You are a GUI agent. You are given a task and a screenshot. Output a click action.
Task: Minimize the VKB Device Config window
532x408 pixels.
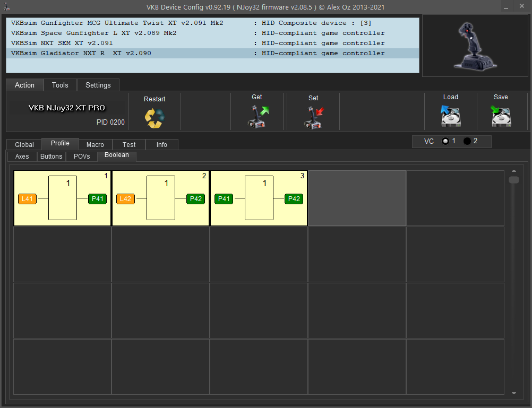pos(506,7)
